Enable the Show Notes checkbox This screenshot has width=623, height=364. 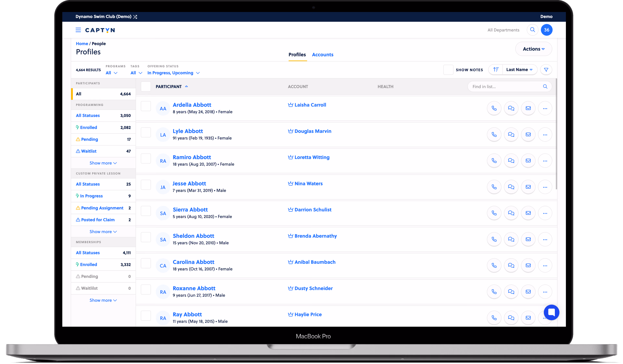448,70
